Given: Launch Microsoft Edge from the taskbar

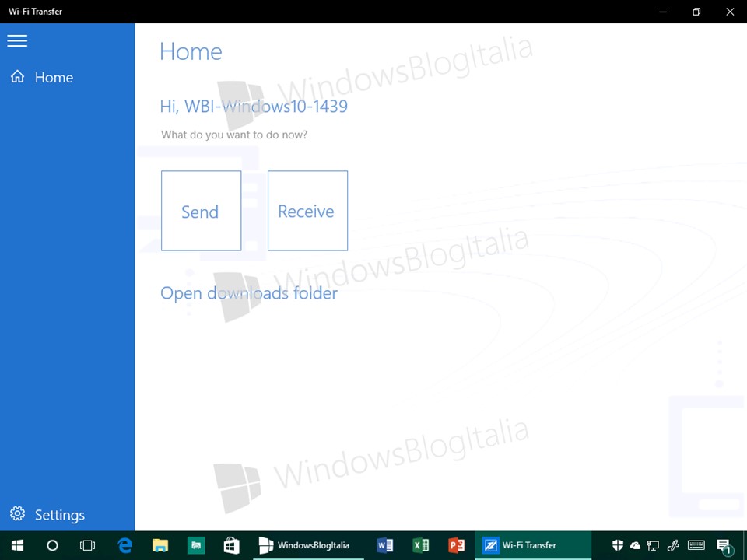Looking at the screenshot, I should click(x=124, y=545).
